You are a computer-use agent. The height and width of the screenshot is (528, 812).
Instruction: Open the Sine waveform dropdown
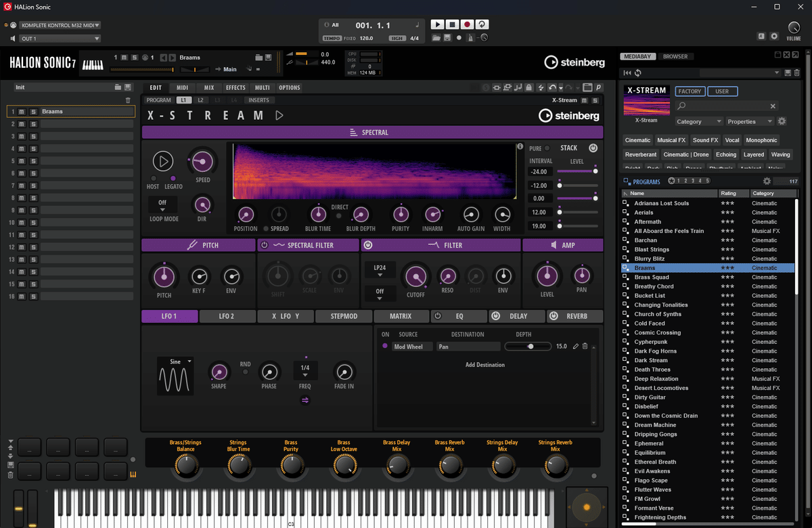(x=175, y=362)
